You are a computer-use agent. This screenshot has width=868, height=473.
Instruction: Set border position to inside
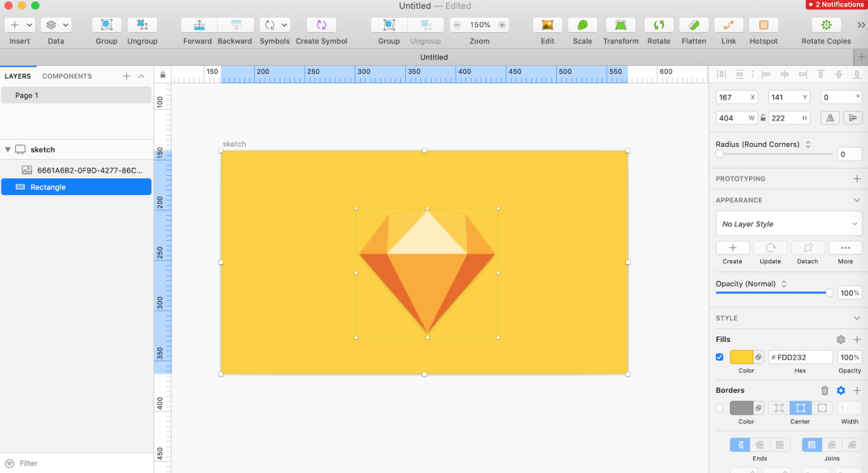click(x=779, y=408)
